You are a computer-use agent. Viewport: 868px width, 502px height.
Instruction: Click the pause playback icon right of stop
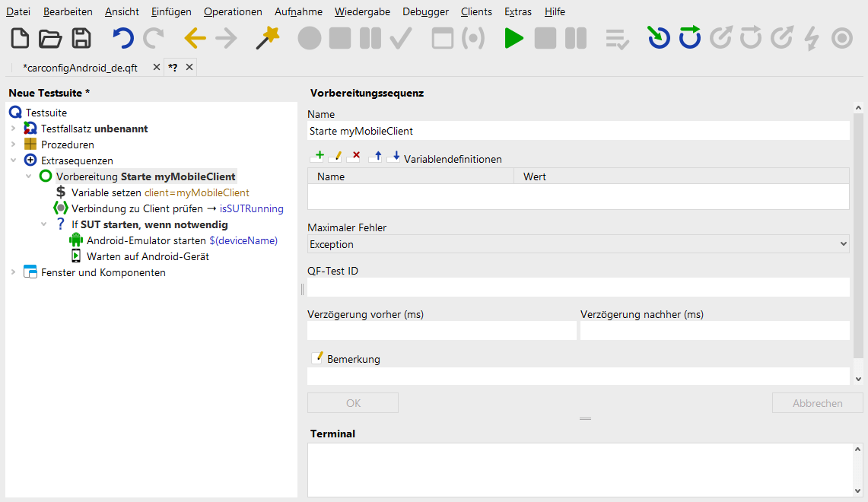[576, 39]
